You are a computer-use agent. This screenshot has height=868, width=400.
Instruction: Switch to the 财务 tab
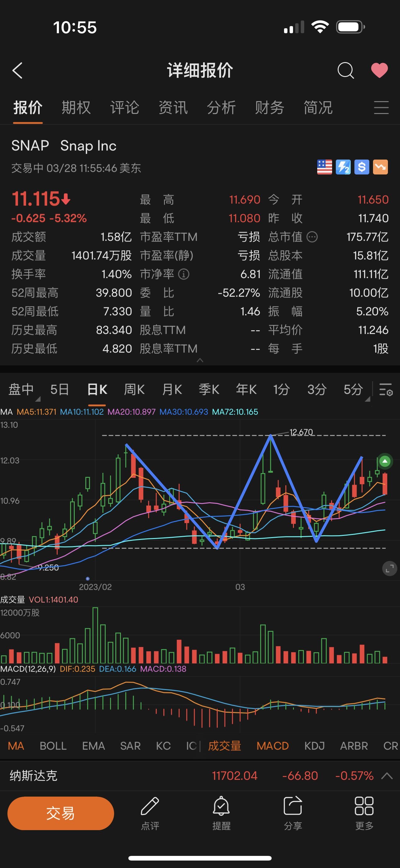click(270, 107)
